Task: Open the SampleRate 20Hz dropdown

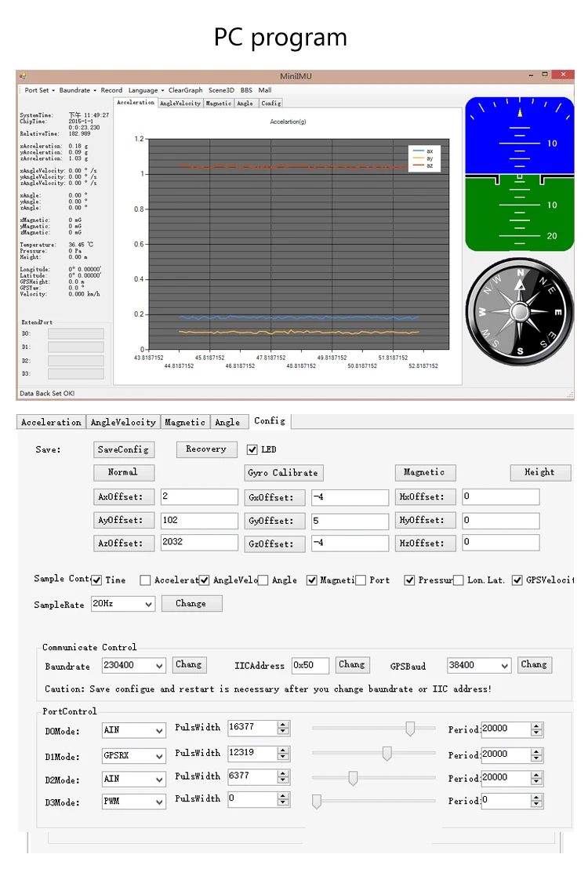Action: click(123, 604)
